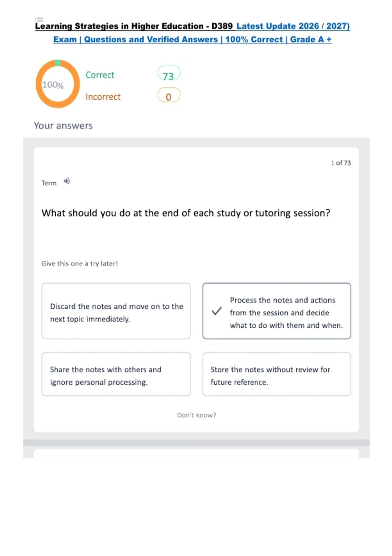Play audio with the speaker icon beside Term

(67, 181)
